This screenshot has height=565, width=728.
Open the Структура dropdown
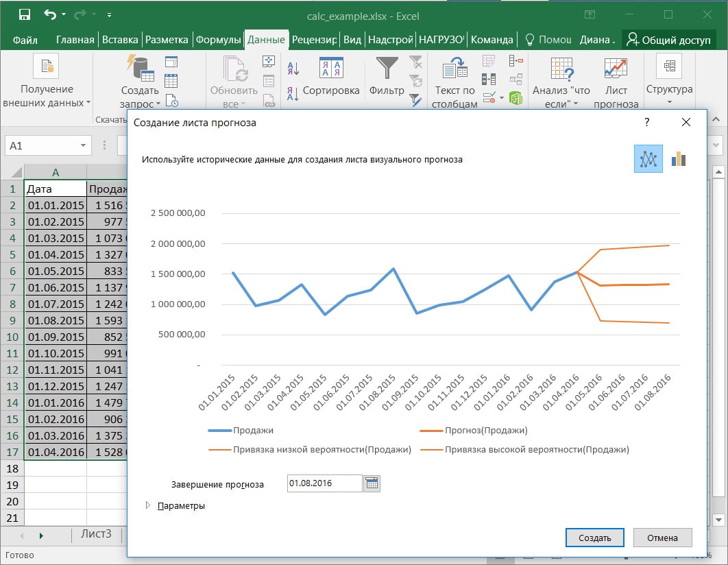(x=669, y=102)
